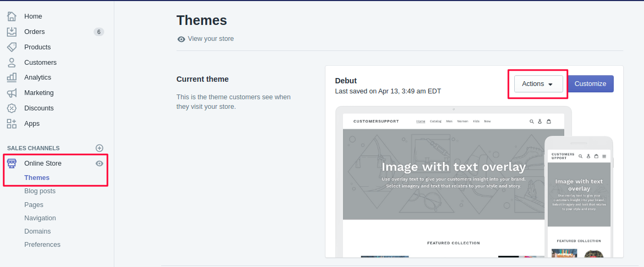
Task: Open Blog posts in the sidebar
Action: point(40,191)
